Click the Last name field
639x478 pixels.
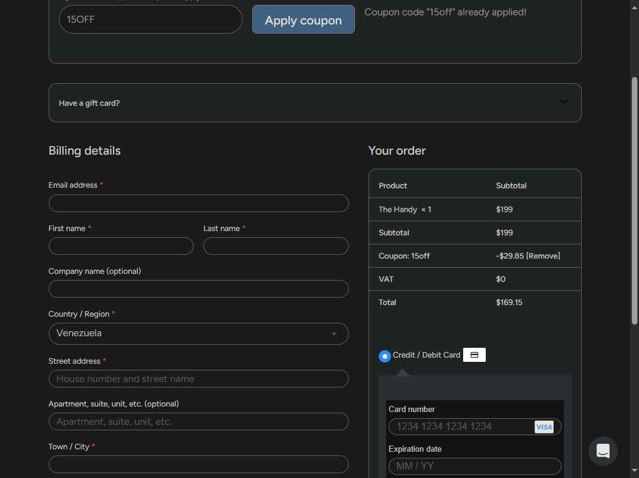[276, 246]
